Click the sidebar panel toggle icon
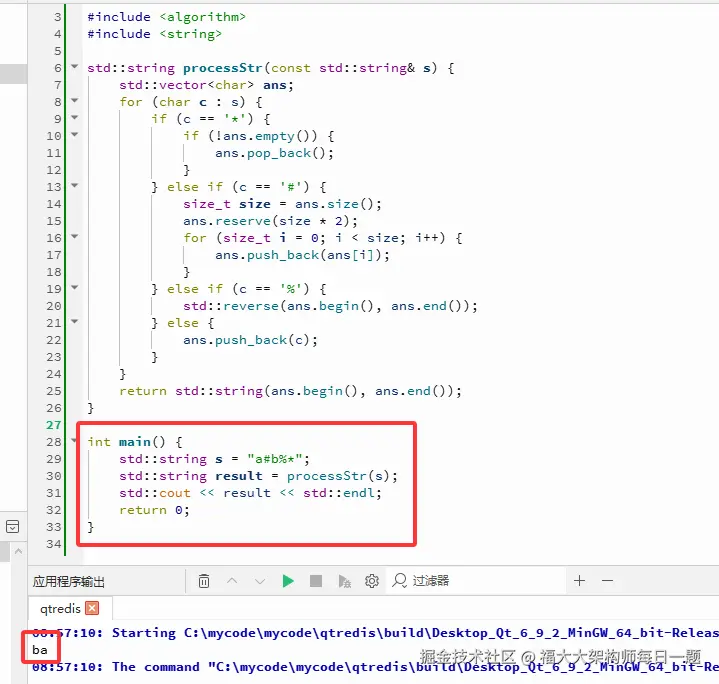The height and width of the screenshot is (684, 719). tap(12, 526)
